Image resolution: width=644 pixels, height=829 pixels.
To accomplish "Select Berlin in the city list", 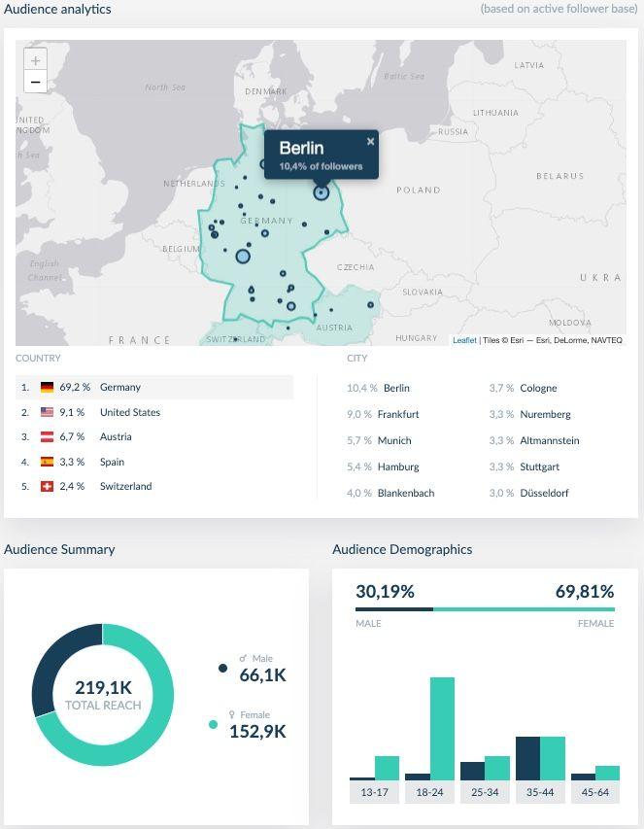I will tap(378, 388).
